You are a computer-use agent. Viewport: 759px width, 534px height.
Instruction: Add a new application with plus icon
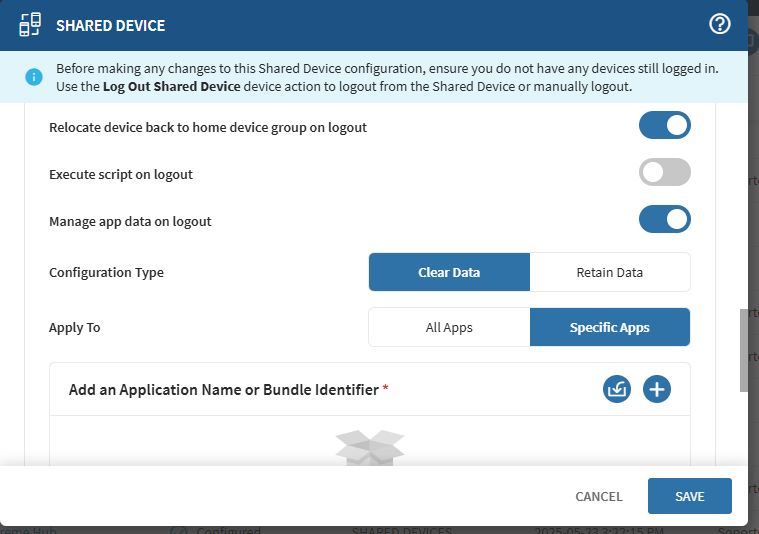[656, 389]
